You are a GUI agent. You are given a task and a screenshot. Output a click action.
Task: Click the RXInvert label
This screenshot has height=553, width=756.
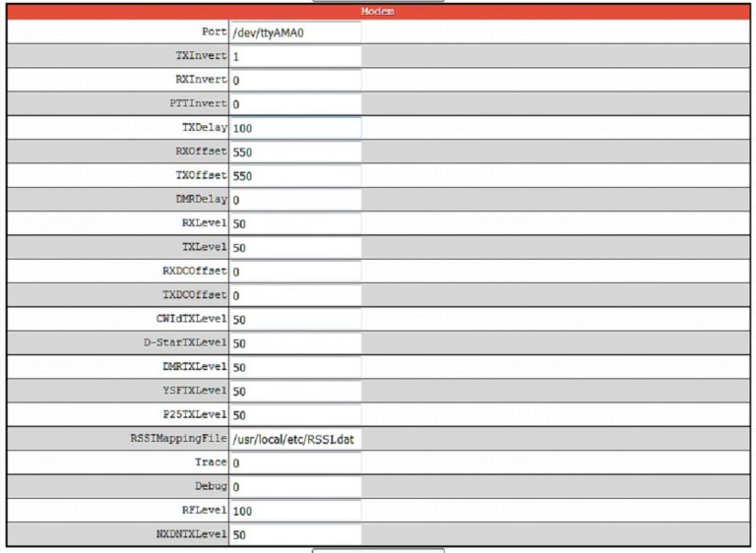click(x=201, y=79)
